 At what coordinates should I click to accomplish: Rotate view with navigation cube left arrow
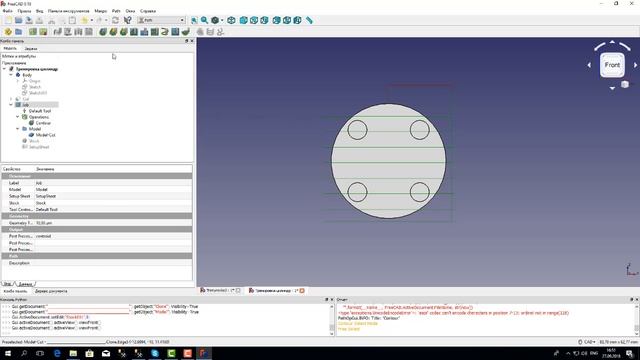click(x=589, y=65)
